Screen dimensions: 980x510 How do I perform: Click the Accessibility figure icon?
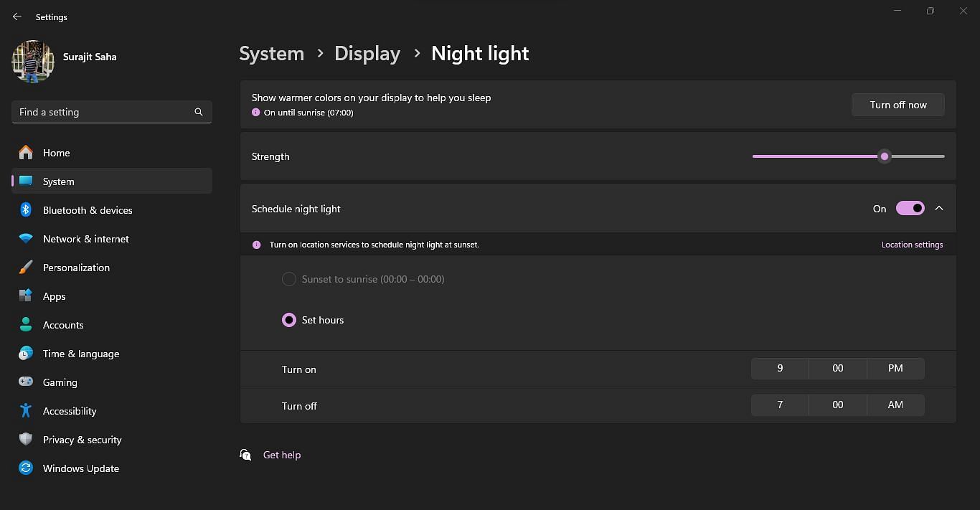click(x=26, y=411)
